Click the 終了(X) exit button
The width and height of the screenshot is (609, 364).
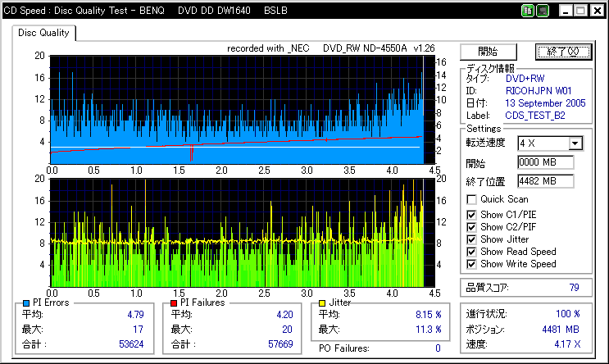pos(563,52)
